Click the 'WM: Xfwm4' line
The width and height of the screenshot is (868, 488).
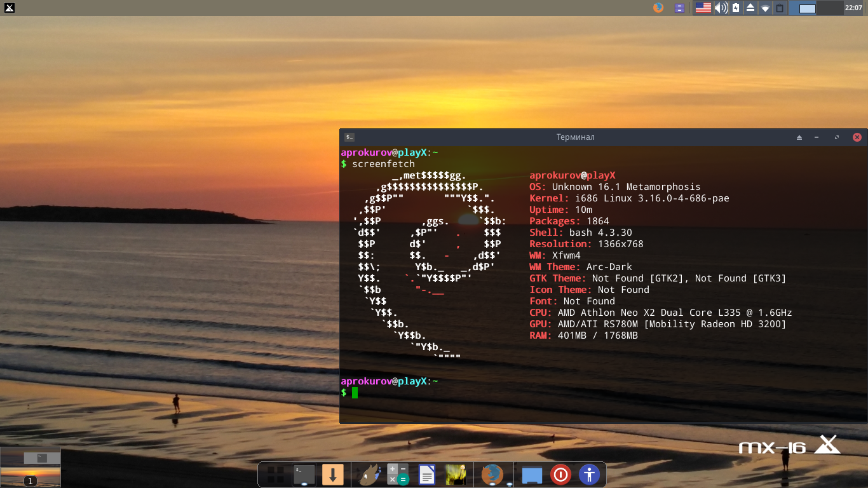555,255
